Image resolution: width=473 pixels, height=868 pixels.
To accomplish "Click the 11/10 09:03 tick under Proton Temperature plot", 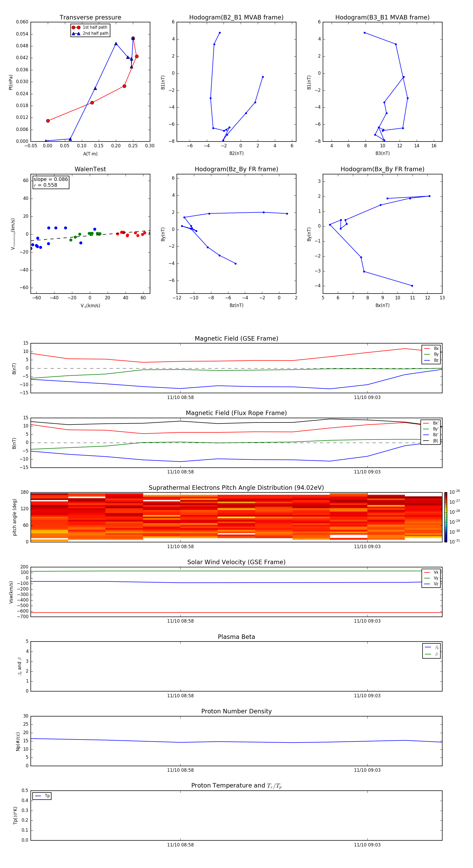I will [367, 845].
